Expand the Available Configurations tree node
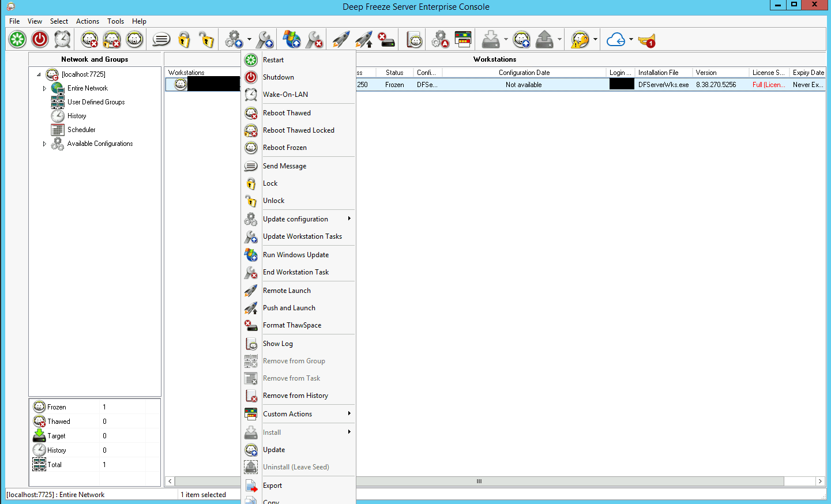This screenshot has width=831, height=504. tap(44, 144)
